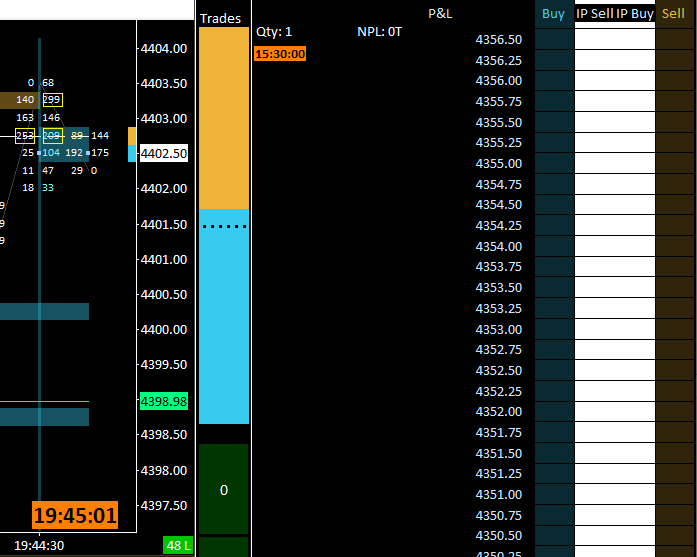Image resolution: width=697 pixels, height=557 pixels.
Task: Click the green 48 L position indicator
Action: 178,545
